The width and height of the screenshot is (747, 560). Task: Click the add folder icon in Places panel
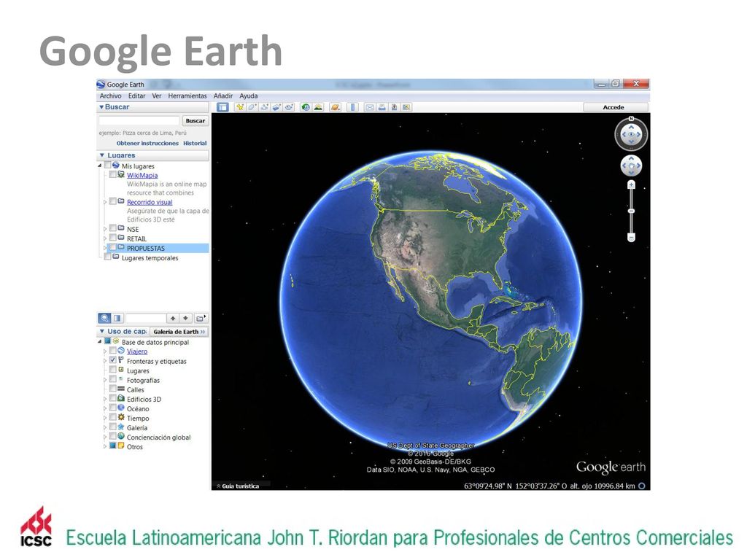pyautogui.click(x=201, y=318)
